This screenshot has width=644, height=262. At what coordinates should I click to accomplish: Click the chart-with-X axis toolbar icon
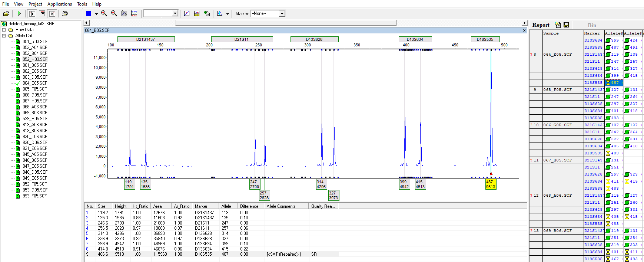click(124, 14)
